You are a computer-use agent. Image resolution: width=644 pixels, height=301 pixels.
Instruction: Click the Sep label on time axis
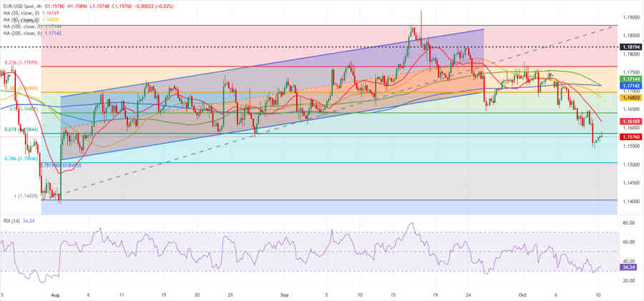pos(284,295)
